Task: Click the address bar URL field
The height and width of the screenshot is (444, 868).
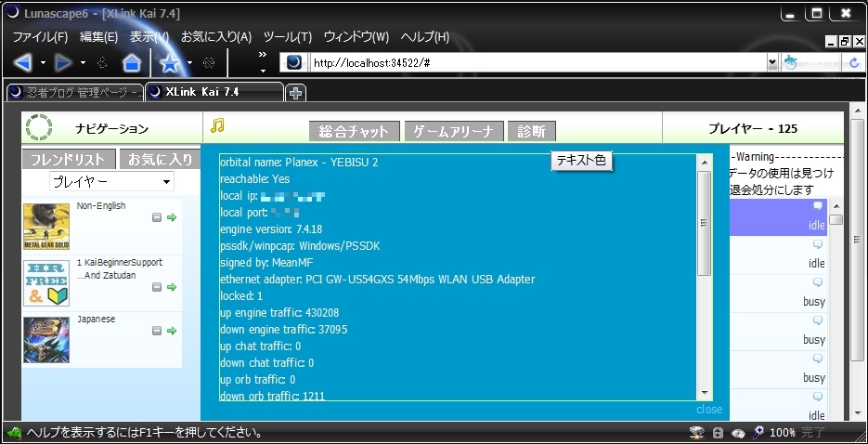Action: (538, 62)
